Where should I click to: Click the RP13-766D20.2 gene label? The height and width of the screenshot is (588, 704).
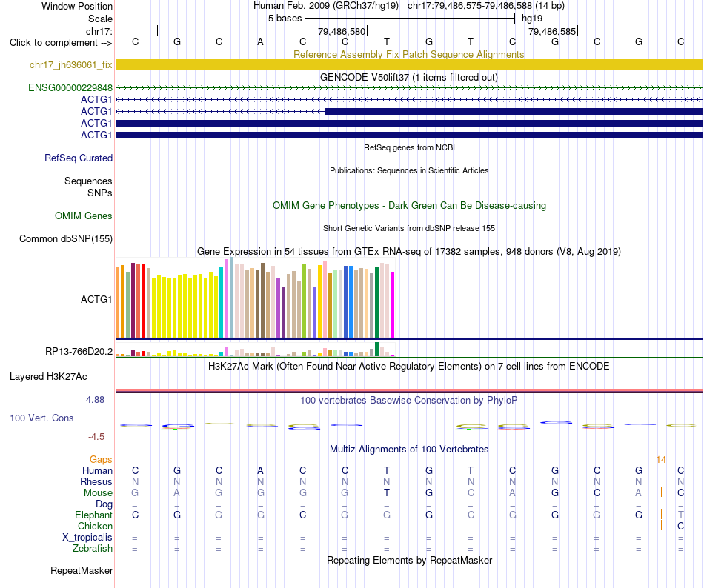click(x=79, y=351)
